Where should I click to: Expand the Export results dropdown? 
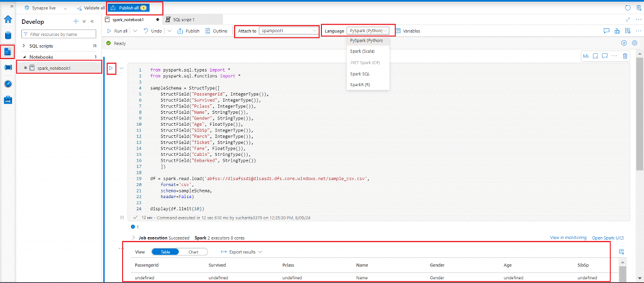(x=243, y=252)
